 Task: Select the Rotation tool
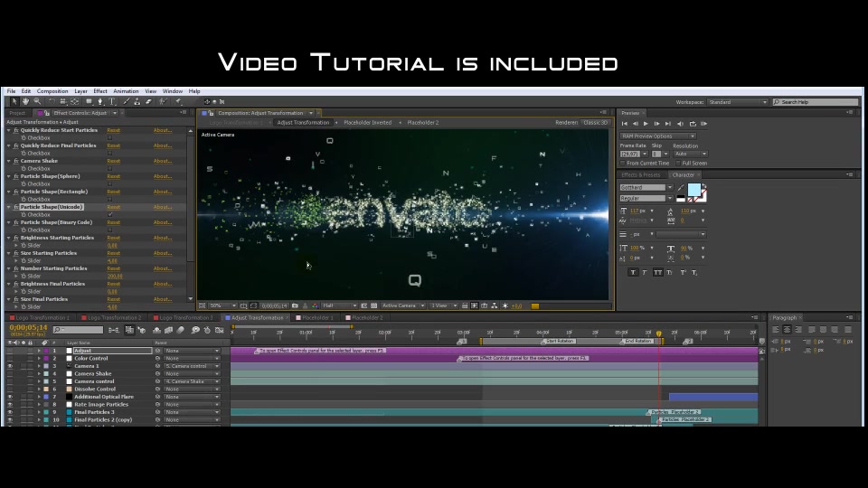click(x=52, y=102)
